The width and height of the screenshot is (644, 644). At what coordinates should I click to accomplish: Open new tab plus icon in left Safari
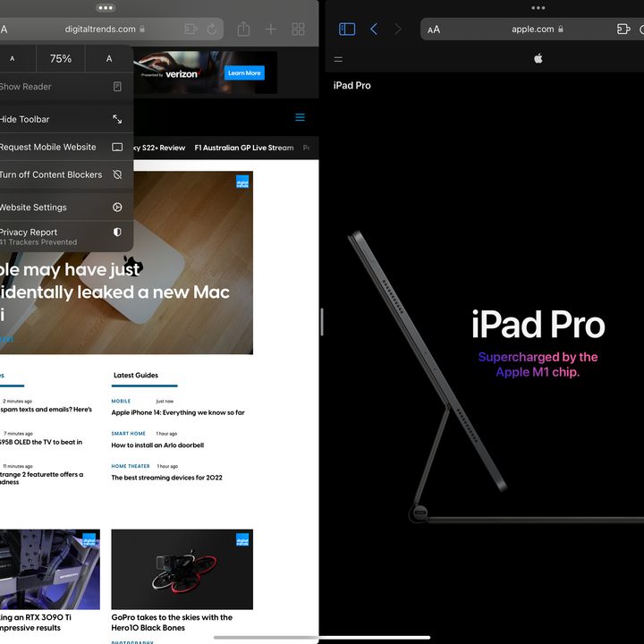coord(271,30)
